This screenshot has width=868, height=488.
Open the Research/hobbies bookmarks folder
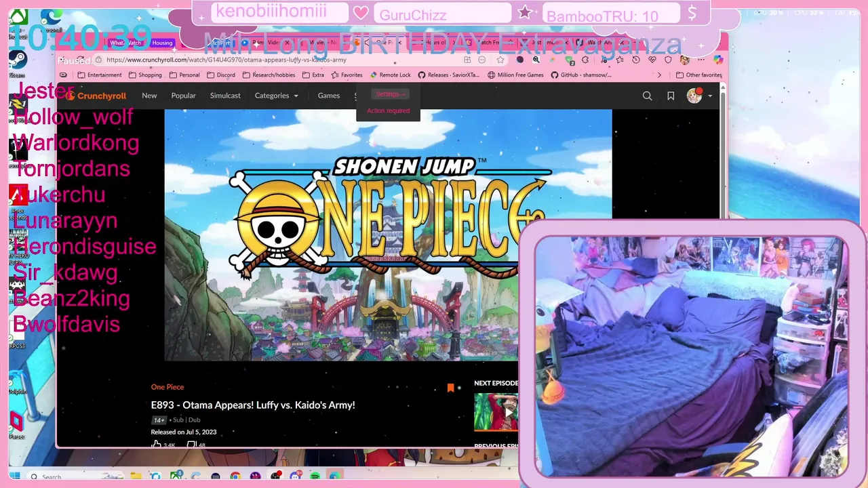(x=269, y=75)
